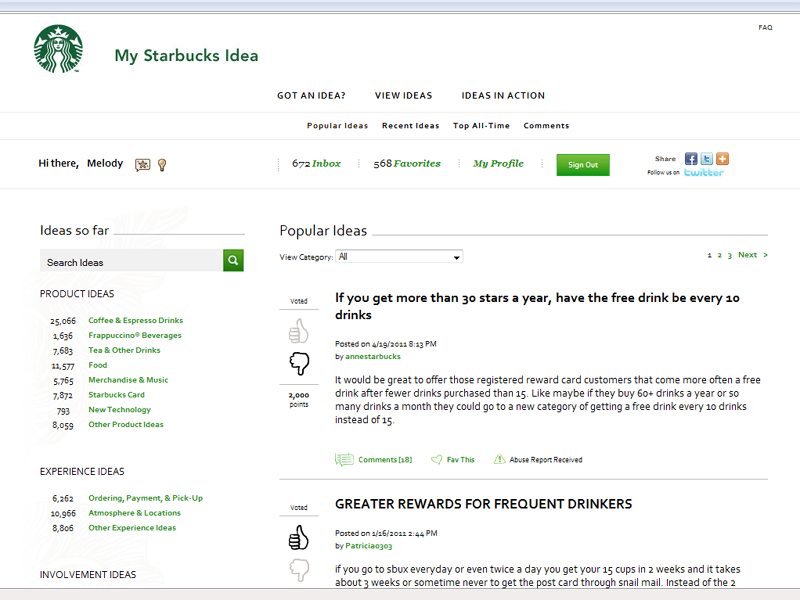Image resolution: width=800 pixels, height=600 pixels.
Task: Open the View Ideas menu
Action: pyautogui.click(x=404, y=95)
